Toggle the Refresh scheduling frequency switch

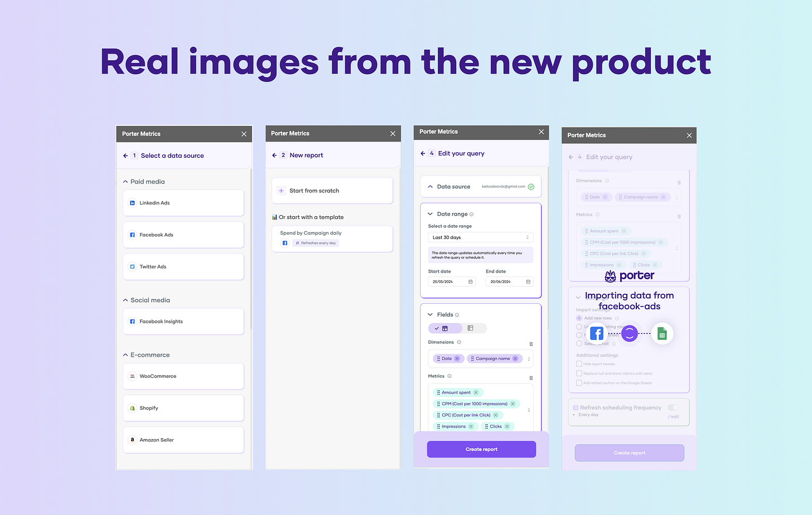pos(673,407)
